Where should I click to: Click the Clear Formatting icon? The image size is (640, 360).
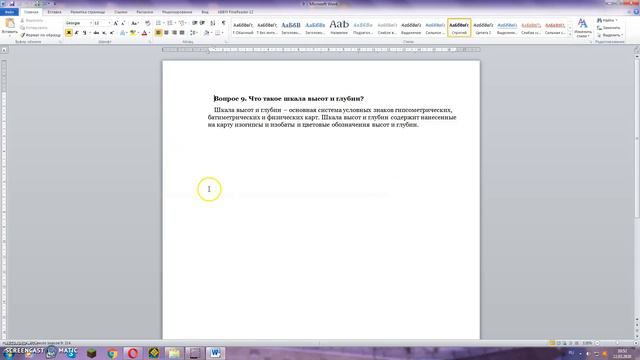pos(147,23)
